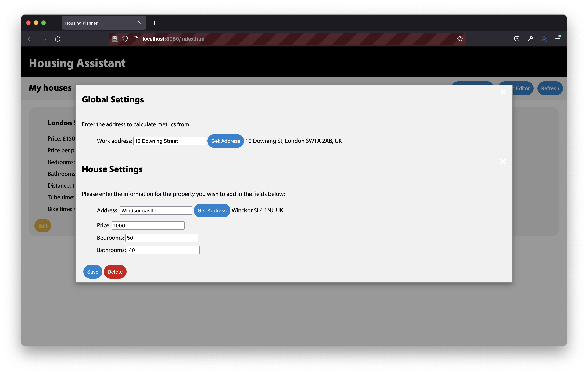Bookmark page with the star icon
This screenshot has height=374, width=588.
pyautogui.click(x=460, y=39)
